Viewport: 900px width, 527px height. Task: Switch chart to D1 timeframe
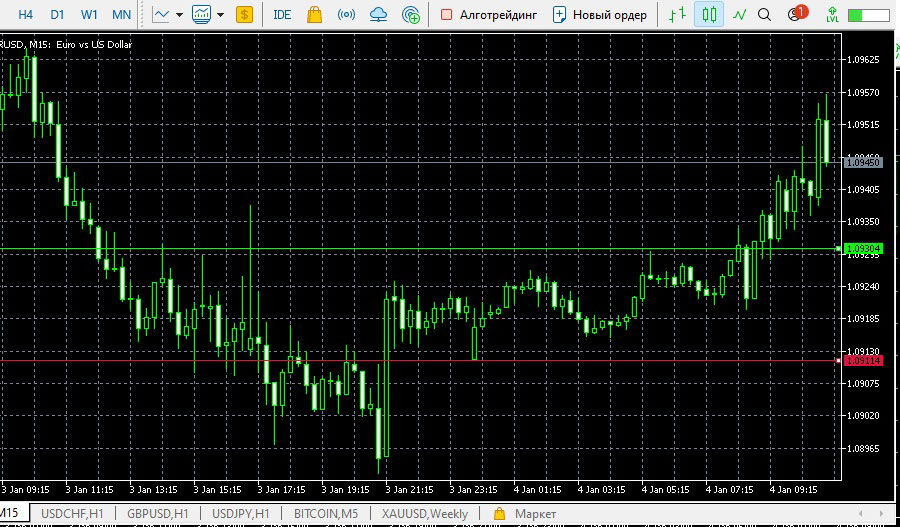click(57, 15)
